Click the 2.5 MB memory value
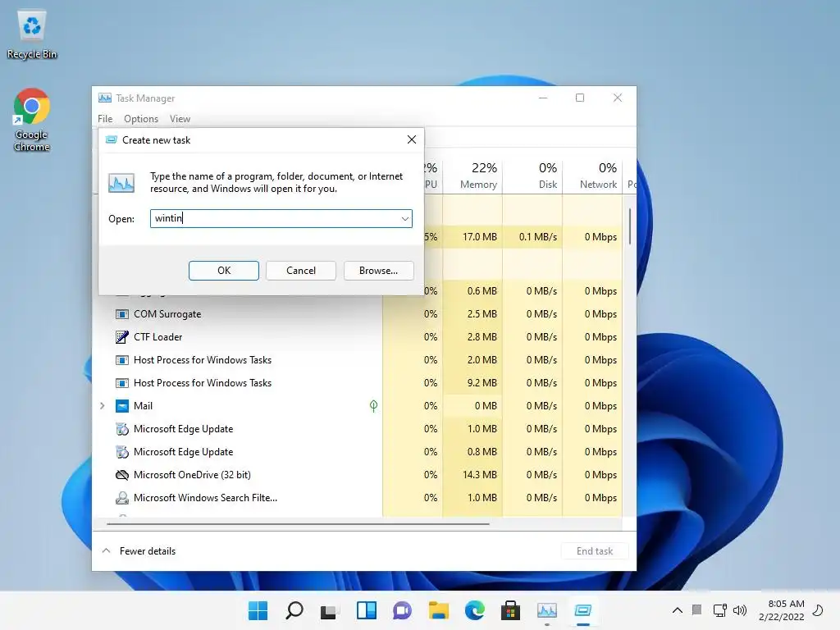The width and height of the screenshot is (840, 630). [482, 314]
